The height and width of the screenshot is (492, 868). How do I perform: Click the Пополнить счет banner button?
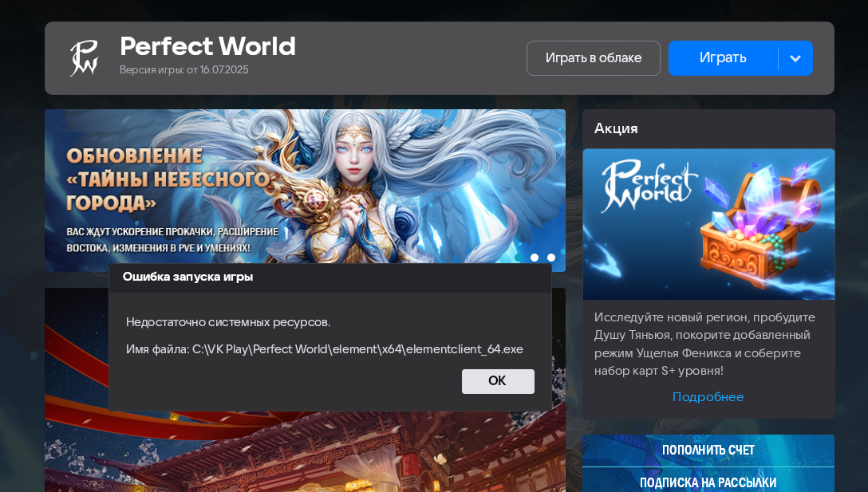(708, 451)
